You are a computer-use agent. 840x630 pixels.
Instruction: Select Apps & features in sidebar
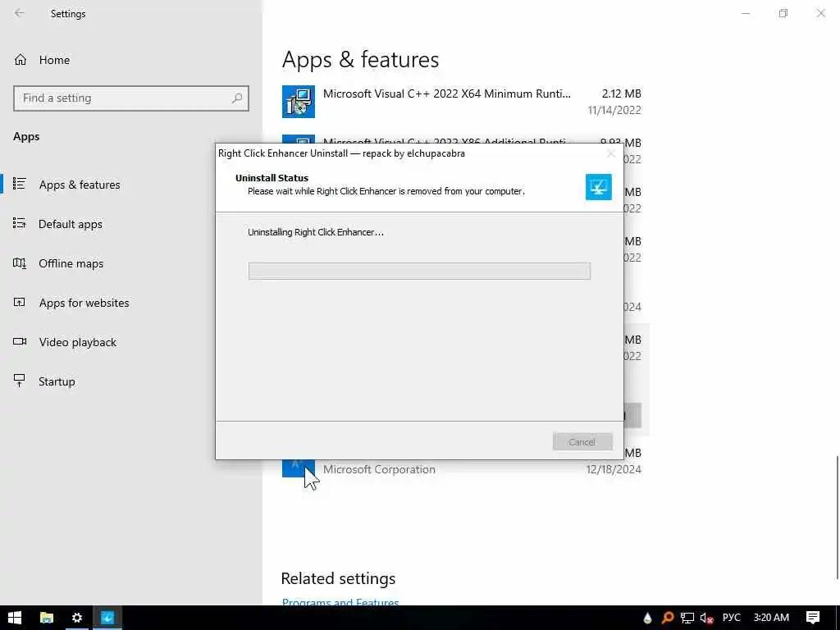[x=80, y=185]
